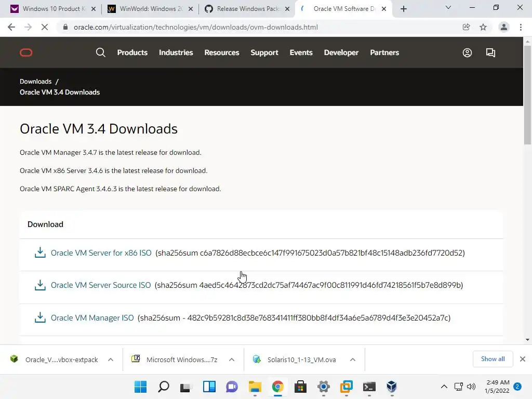Open the Chrome three-dot menu

521,27
